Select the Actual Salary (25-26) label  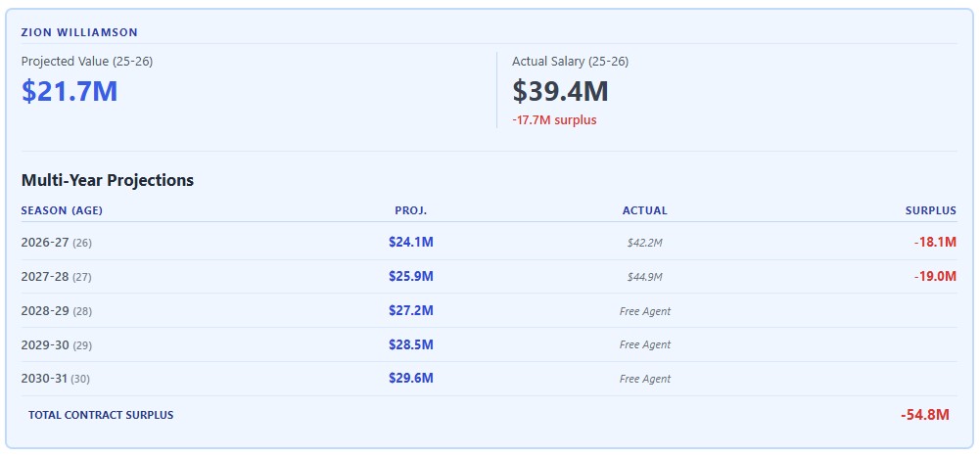click(570, 62)
